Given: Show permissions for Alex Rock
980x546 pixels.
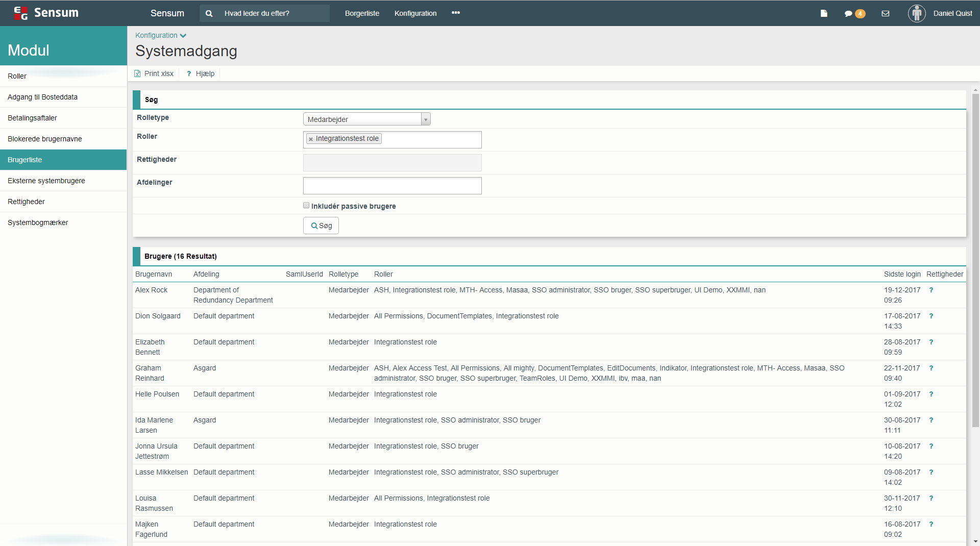Looking at the screenshot, I should click(x=931, y=290).
